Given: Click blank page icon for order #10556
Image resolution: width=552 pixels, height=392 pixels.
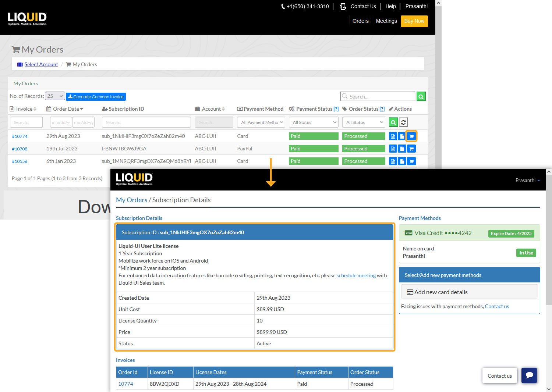Looking at the screenshot, I should pos(402,161).
